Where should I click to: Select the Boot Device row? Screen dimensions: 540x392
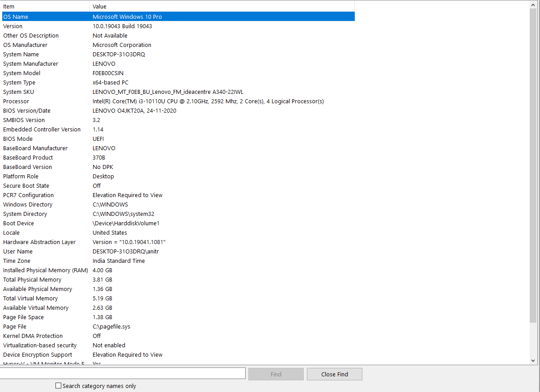coord(178,223)
